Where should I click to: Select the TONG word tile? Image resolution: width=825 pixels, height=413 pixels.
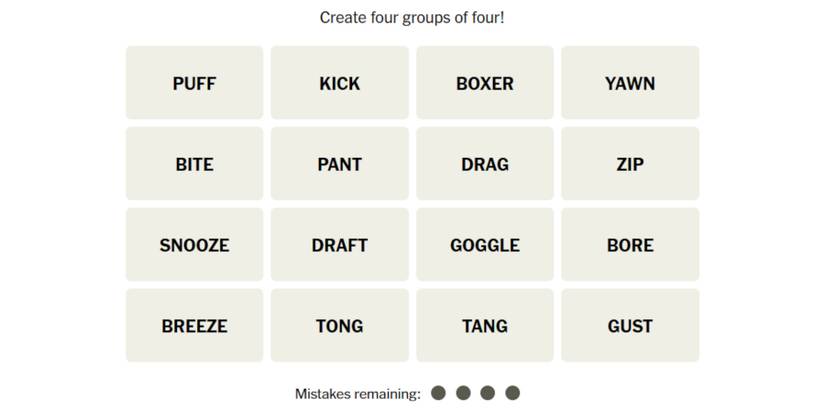click(x=339, y=326)
